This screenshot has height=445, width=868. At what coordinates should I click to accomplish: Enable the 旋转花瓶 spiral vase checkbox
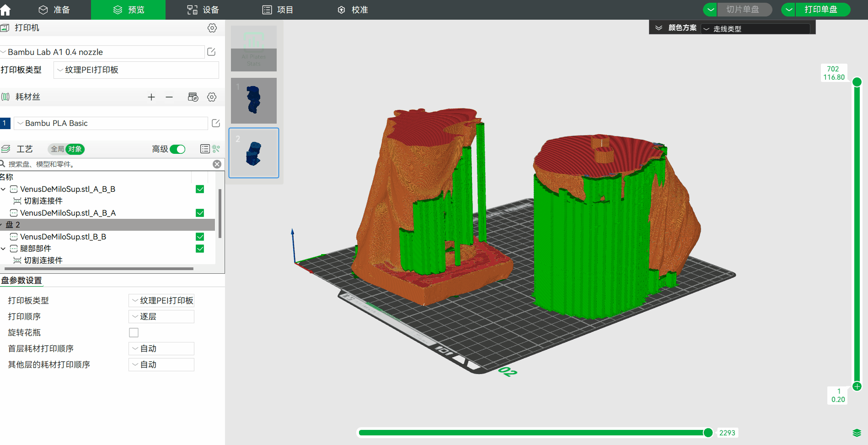[x=134, y=332]
